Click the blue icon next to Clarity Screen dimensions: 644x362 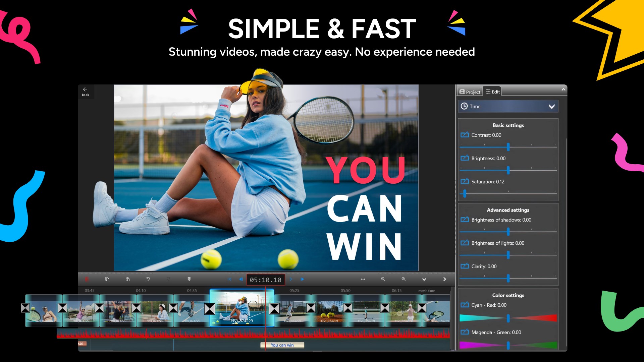[465, 266]
